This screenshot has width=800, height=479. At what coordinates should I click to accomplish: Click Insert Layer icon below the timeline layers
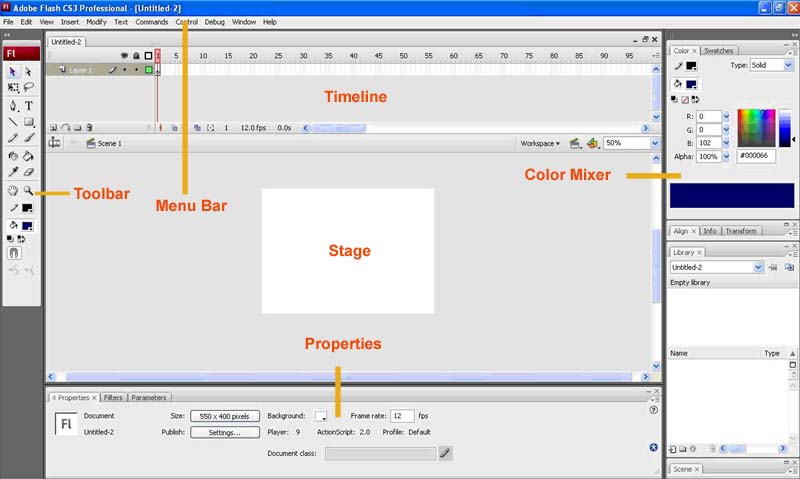(53, 128)
